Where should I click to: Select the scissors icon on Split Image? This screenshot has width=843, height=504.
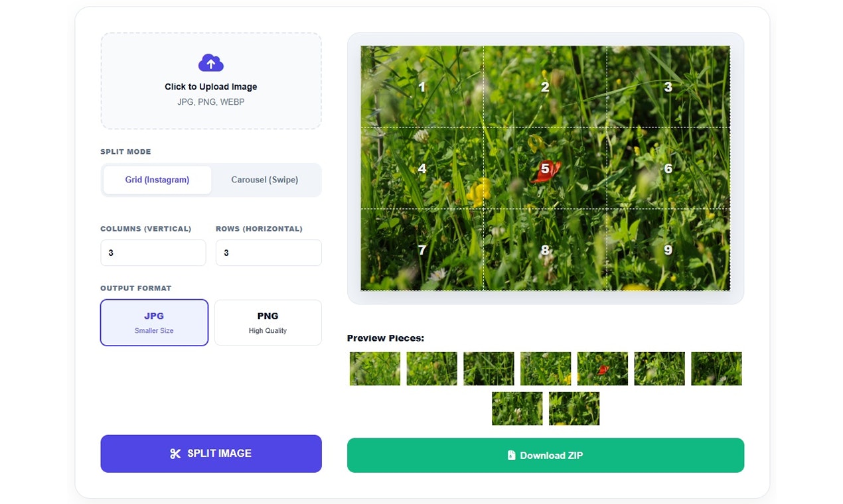click(x=175, y=454)
